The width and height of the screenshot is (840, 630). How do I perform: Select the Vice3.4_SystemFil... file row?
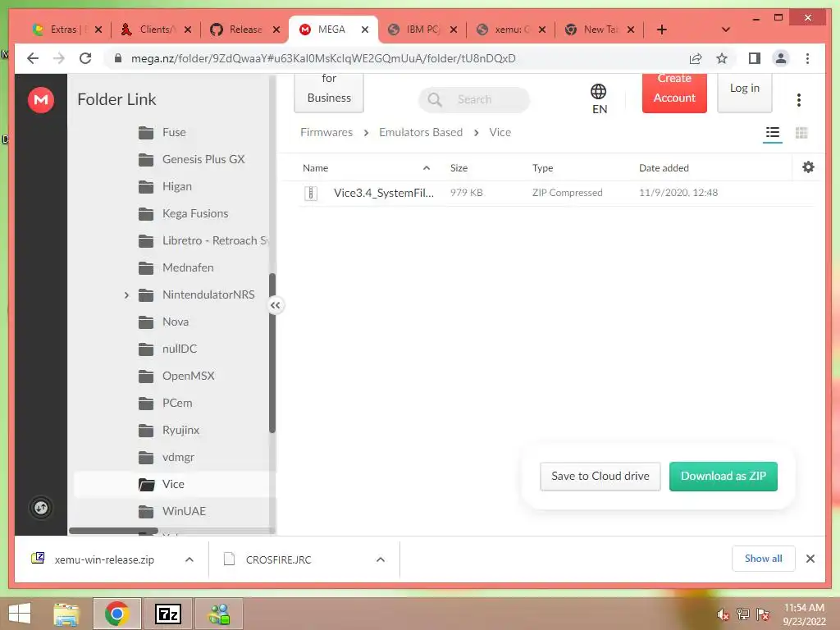coord(556,193)
